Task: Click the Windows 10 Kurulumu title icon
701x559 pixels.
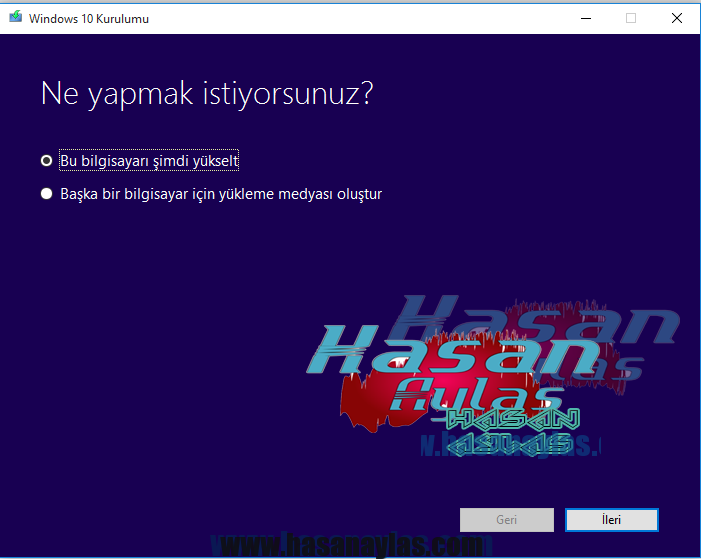Action: (16, 17)
